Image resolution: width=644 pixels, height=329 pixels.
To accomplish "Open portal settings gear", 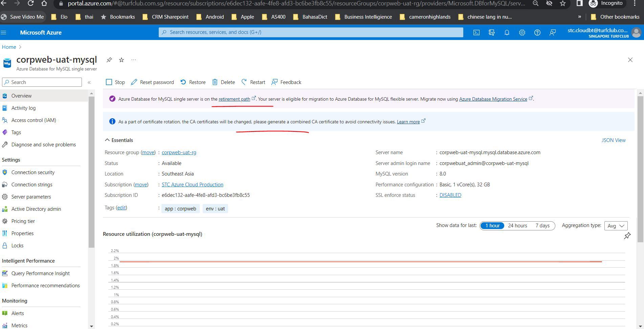I will coord(522,32).
